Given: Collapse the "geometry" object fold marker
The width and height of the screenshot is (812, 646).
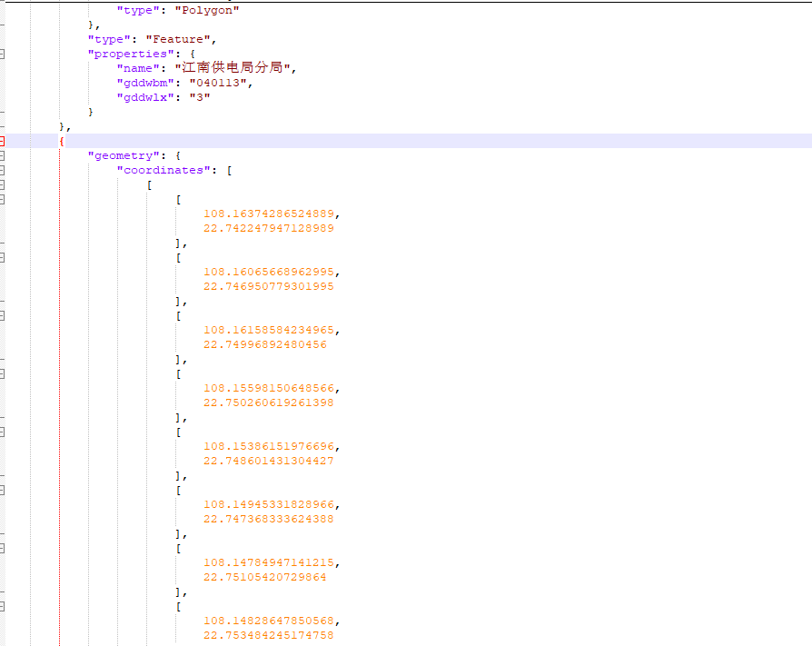Looking at the screenshot, I should 2,155.
